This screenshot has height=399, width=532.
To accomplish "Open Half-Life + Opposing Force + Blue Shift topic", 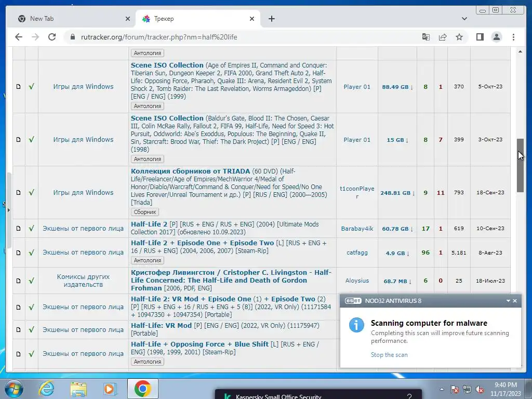I will click(x=199, y=344).
